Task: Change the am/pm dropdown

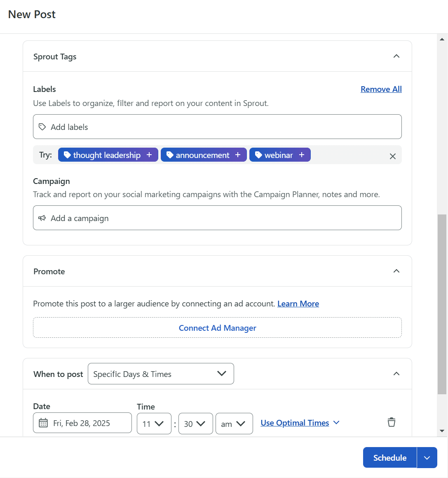Action: 234,424
